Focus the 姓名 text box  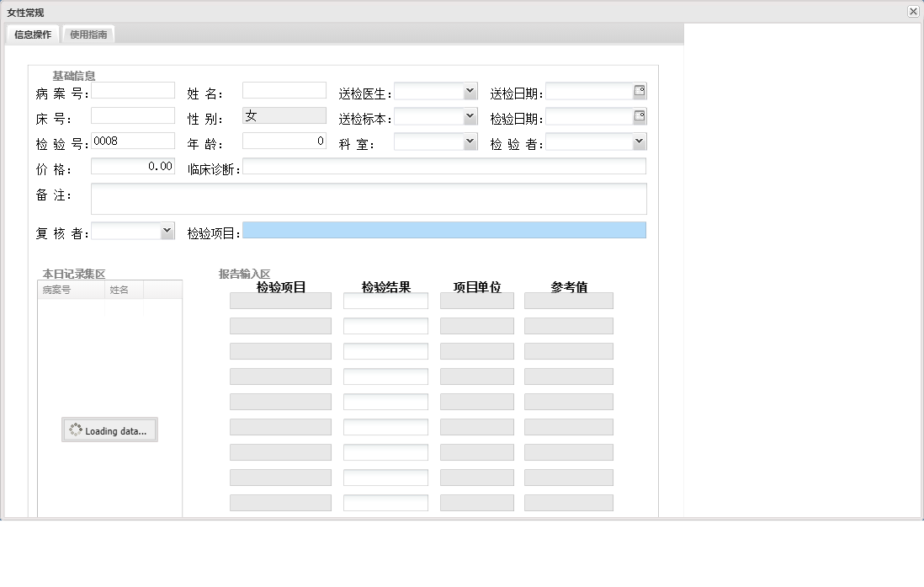[x=283, y=89]
